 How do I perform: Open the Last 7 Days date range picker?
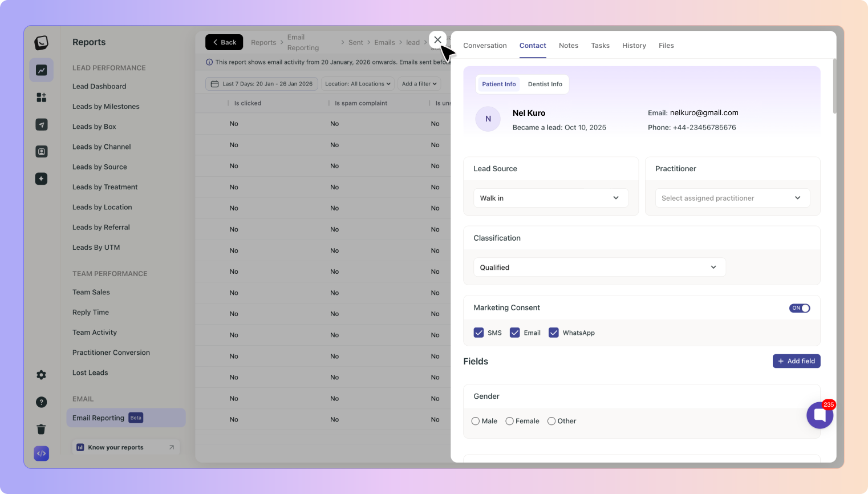pyautogui.click(x=262, y=84)
